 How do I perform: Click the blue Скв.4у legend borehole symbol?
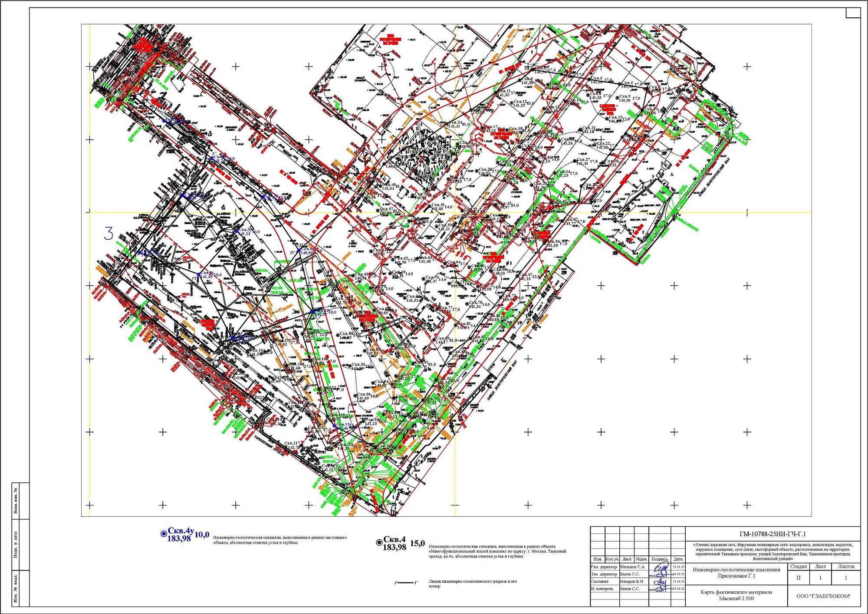click(164, 534)
